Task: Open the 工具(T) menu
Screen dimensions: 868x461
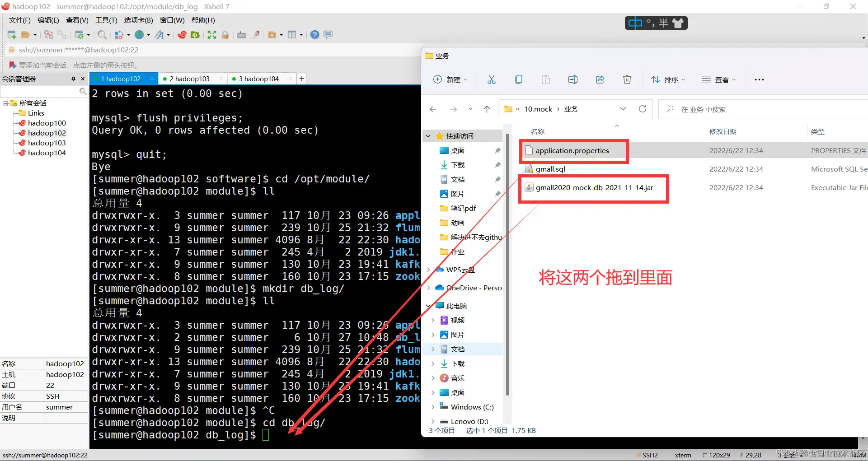Action: click(x=106, y=20)
